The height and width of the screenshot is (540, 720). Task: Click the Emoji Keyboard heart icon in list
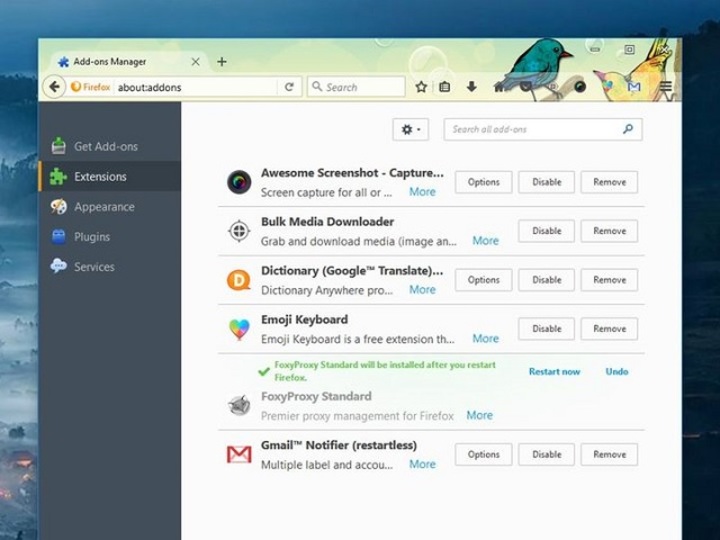click(x=239, y=329)
